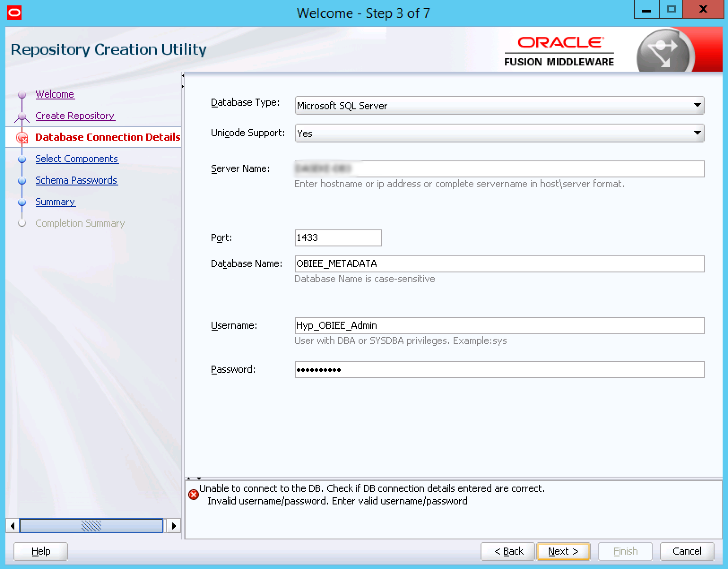This screenshot has height=569, width=728.
Task: Click the collapse arrows above the message panel
Action: point(194,478)
